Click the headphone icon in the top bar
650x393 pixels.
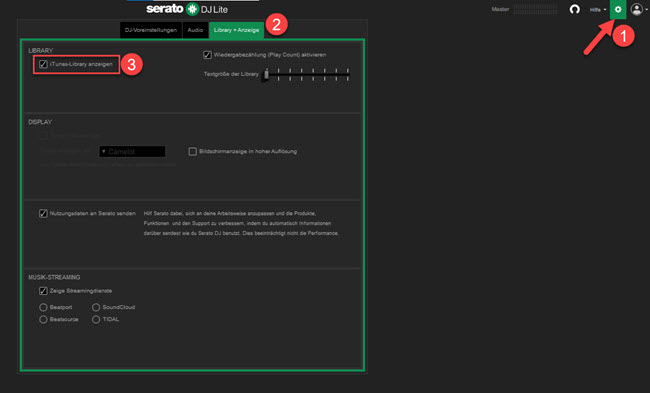coord(575,9)
